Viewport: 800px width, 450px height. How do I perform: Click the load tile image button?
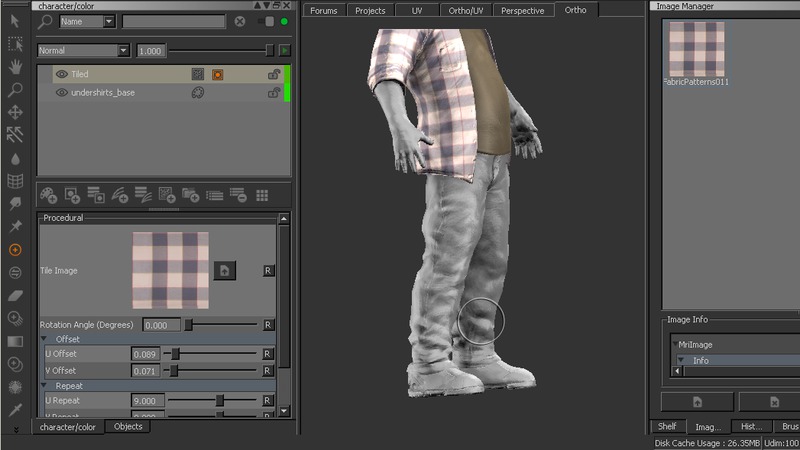click(225, 270)
